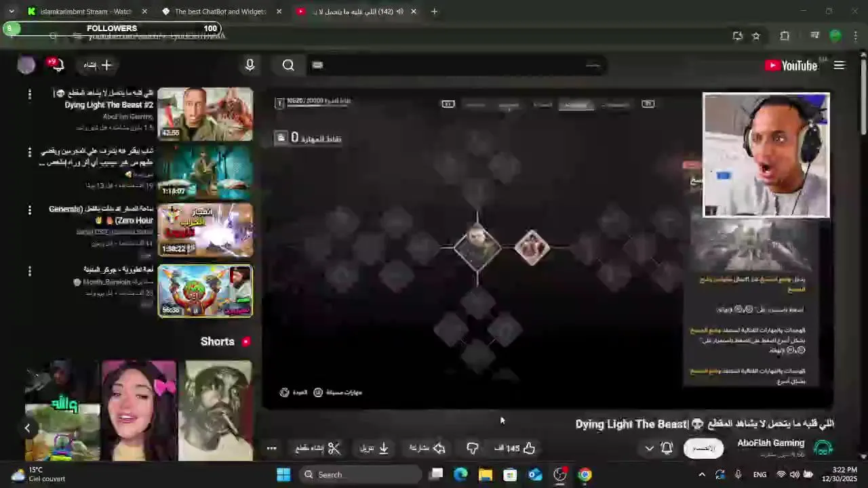Open the 1:14:07 video thumbnail
The height and width of the screenshot is (488, 868).
205,171
